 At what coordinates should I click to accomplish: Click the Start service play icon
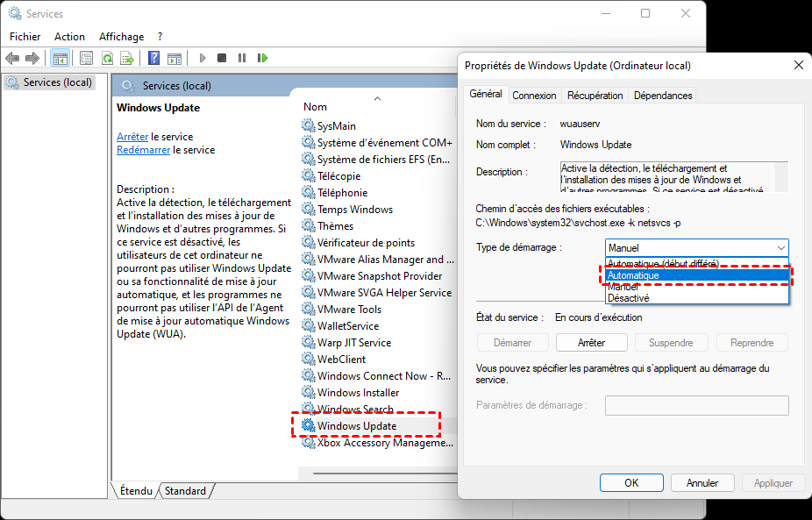click(x=203, y=58)
